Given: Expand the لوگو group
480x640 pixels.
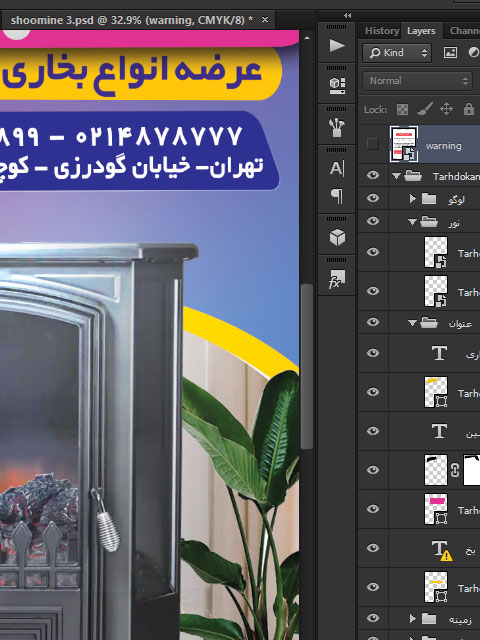Looking at the screenshot, I should coord(413,198).
